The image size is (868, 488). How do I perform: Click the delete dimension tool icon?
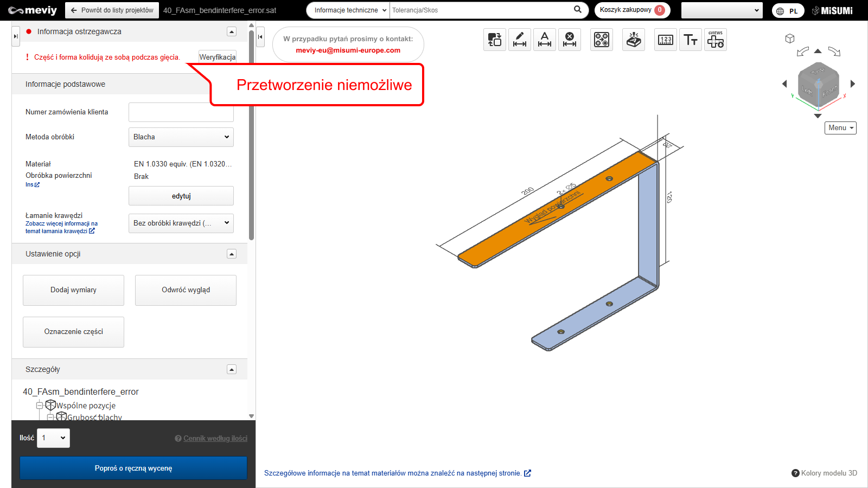569,40
